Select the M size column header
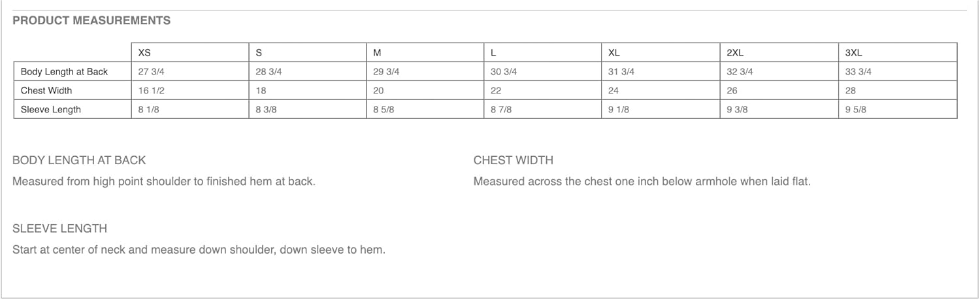The height and width of the screenshot is (300, 980). 377,53
